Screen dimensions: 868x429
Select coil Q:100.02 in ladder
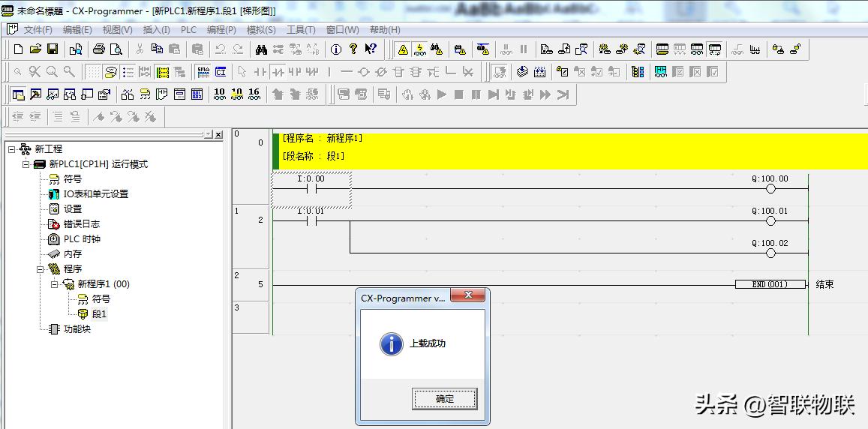(x=770, y=253)
